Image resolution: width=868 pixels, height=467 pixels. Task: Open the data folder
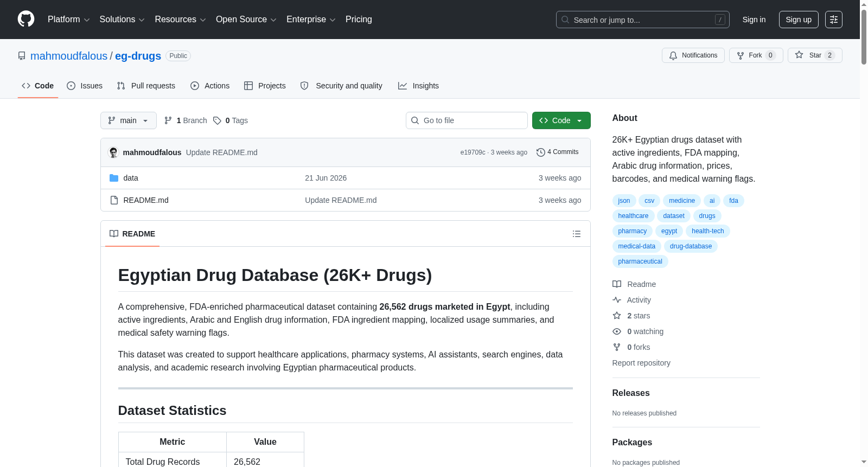click(131, 178)
